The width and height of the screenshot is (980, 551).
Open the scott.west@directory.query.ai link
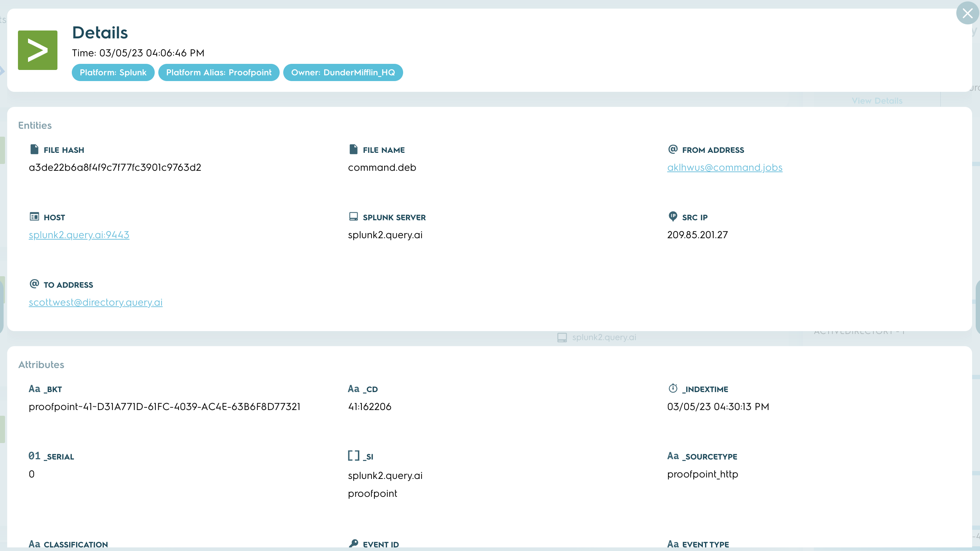pyautogui.click(x=95, y=302)
